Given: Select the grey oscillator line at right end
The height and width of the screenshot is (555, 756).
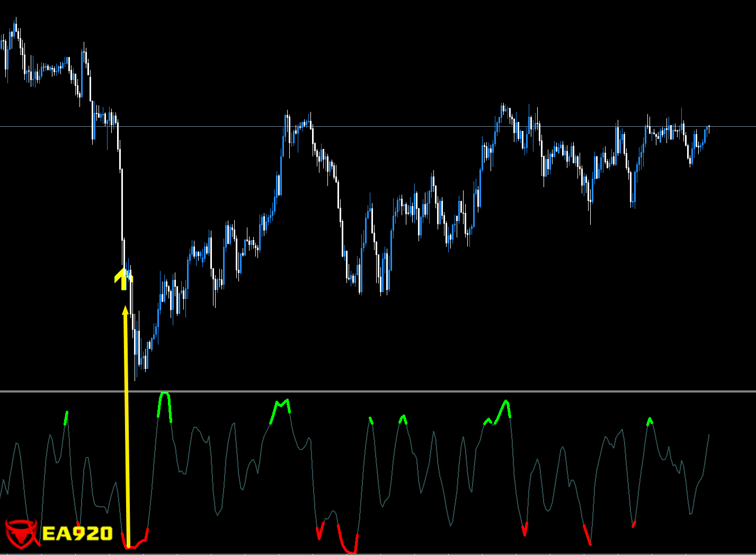Looking at the screenshot, I should pyautogui.click(x=706, y=456).
